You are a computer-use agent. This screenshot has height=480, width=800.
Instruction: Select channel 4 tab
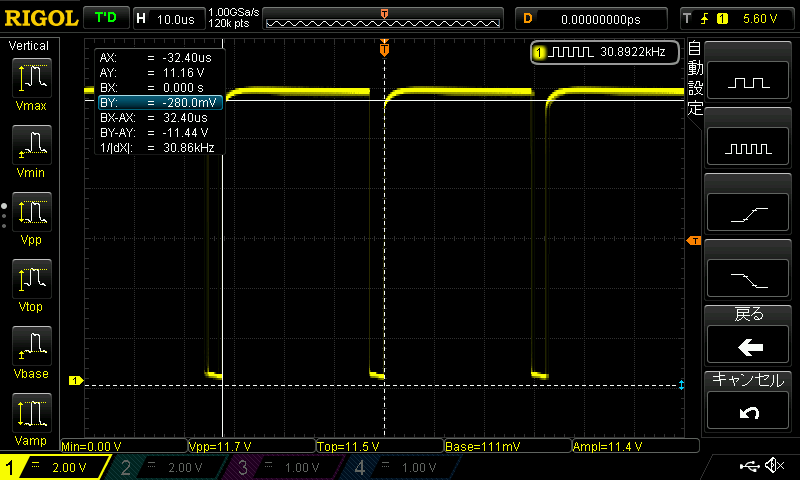(402, 467)
